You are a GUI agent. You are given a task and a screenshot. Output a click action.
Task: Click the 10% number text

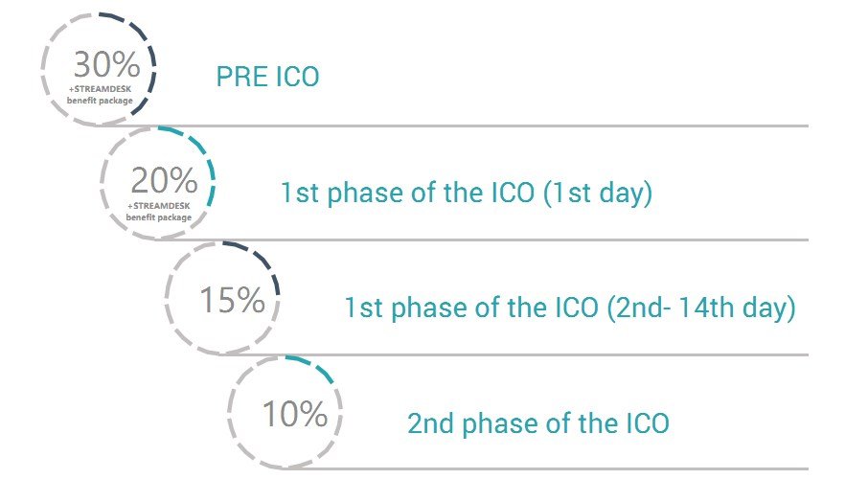295,414
